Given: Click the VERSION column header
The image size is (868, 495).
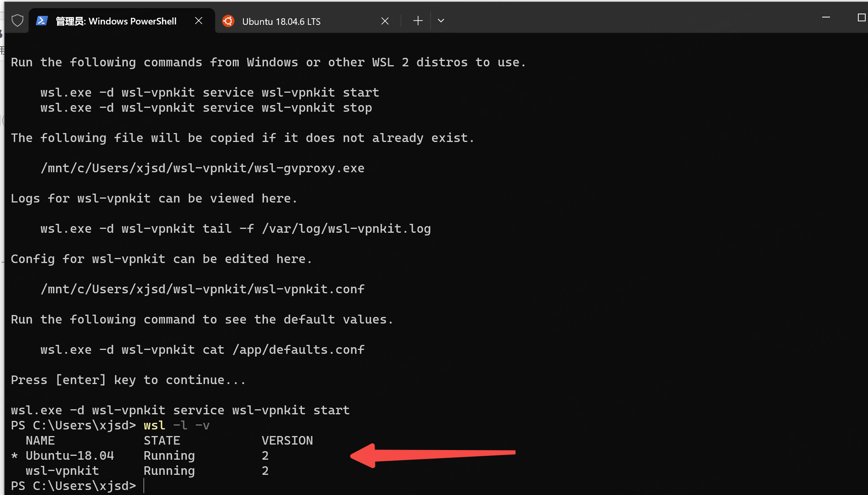Looking at the screenshot, I should [287, 441].
